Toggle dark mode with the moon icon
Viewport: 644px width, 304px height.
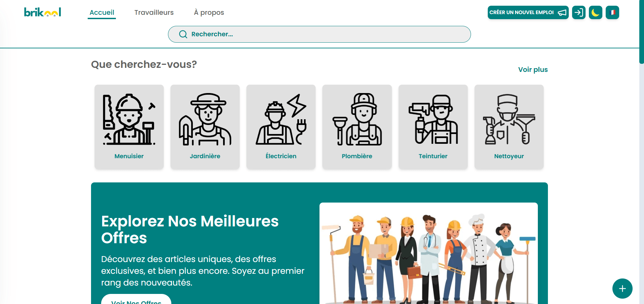coord(595,12)
